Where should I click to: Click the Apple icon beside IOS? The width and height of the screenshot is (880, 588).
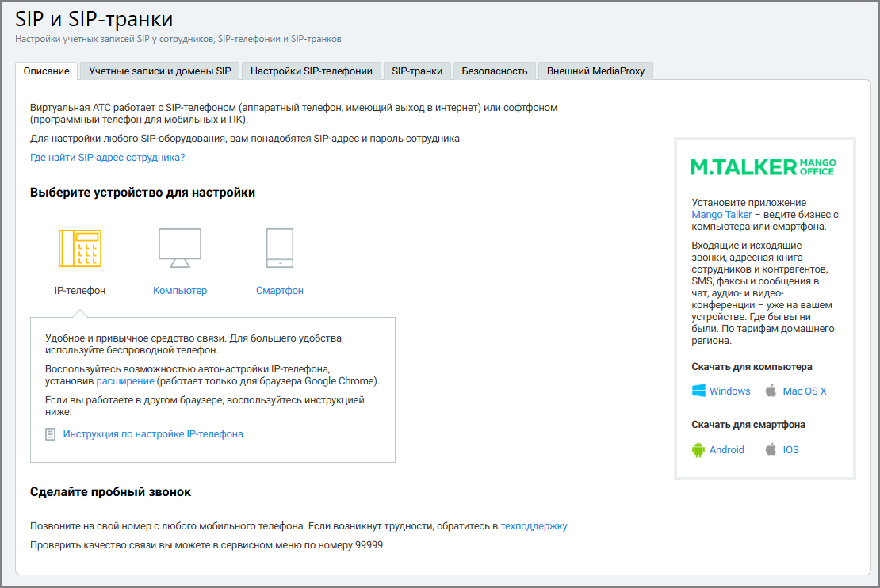[x=771, y=449]
